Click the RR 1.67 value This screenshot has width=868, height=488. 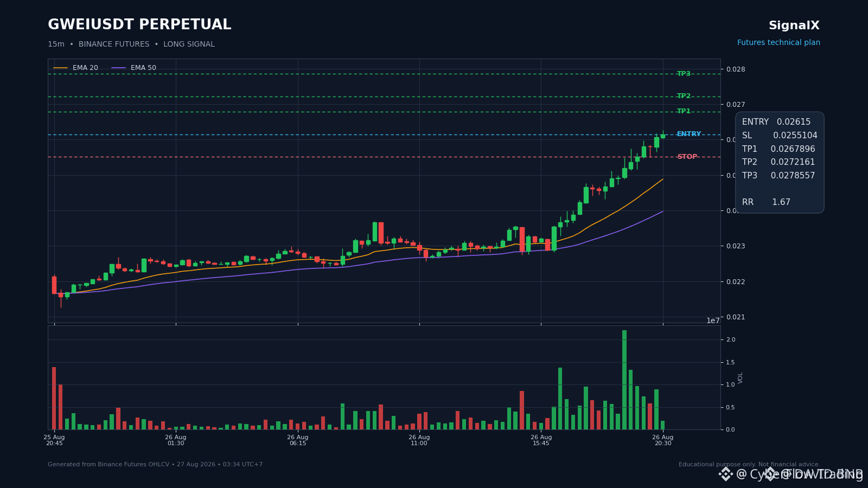coord(766,202)
